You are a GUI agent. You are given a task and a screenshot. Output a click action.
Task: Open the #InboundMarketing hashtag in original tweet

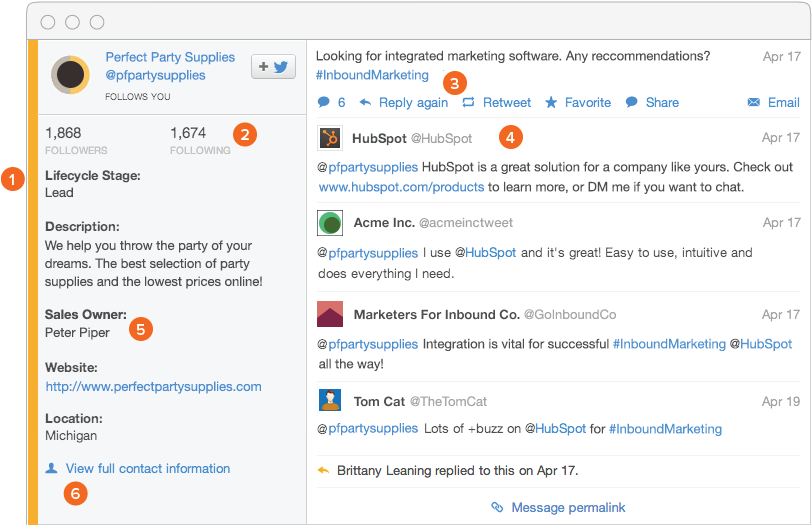[372, 75]
